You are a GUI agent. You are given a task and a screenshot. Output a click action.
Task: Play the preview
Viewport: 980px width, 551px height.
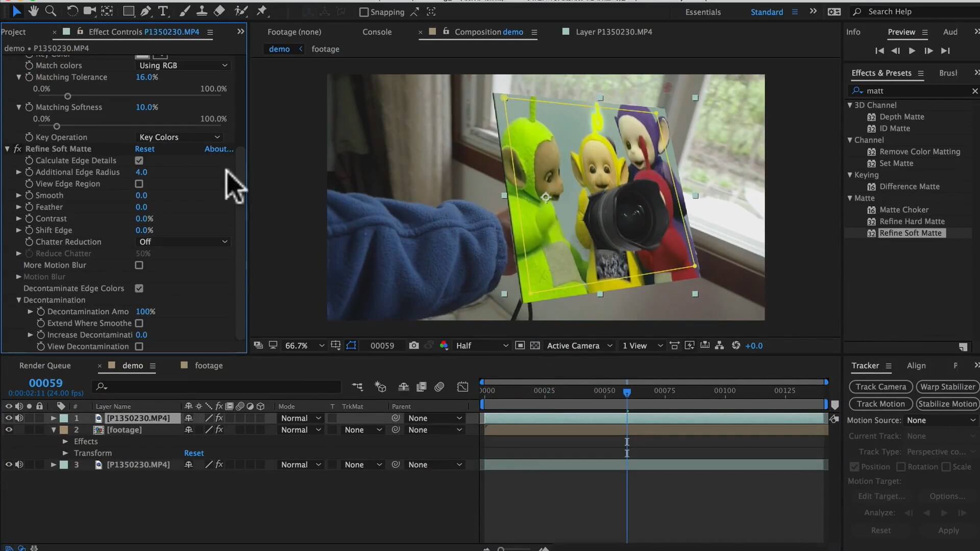click(912, 51)
